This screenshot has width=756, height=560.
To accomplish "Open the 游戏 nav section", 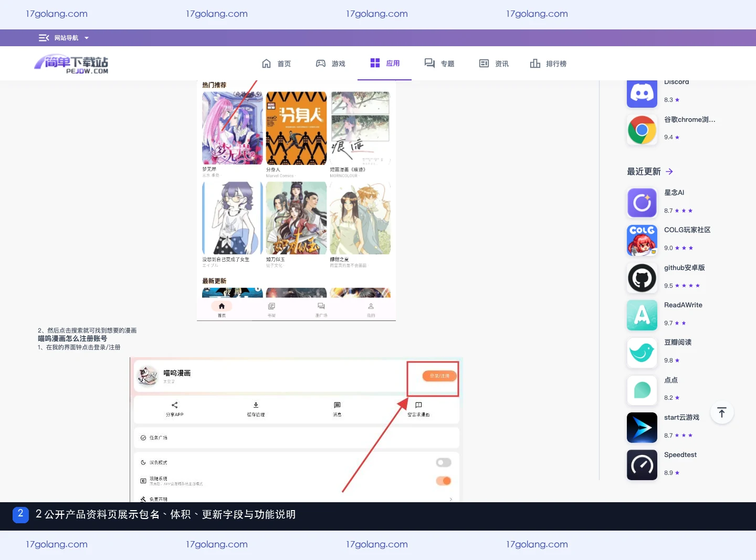I will [x=330, y=64].
